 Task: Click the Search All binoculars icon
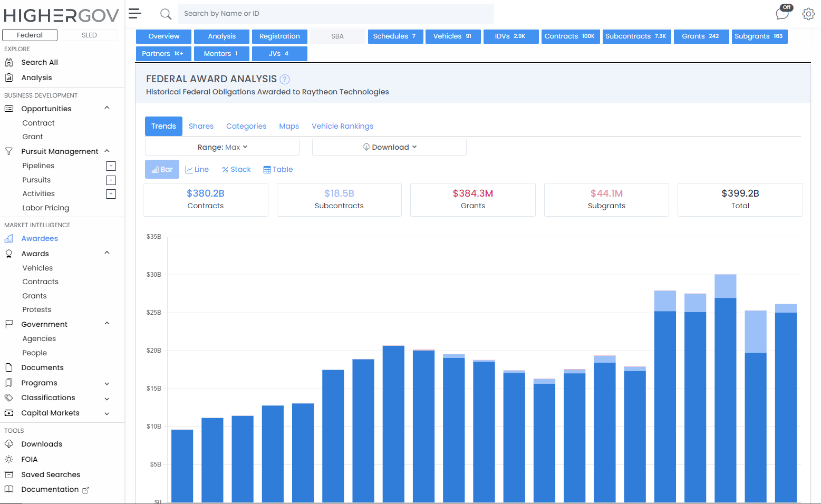coord(9,62)
